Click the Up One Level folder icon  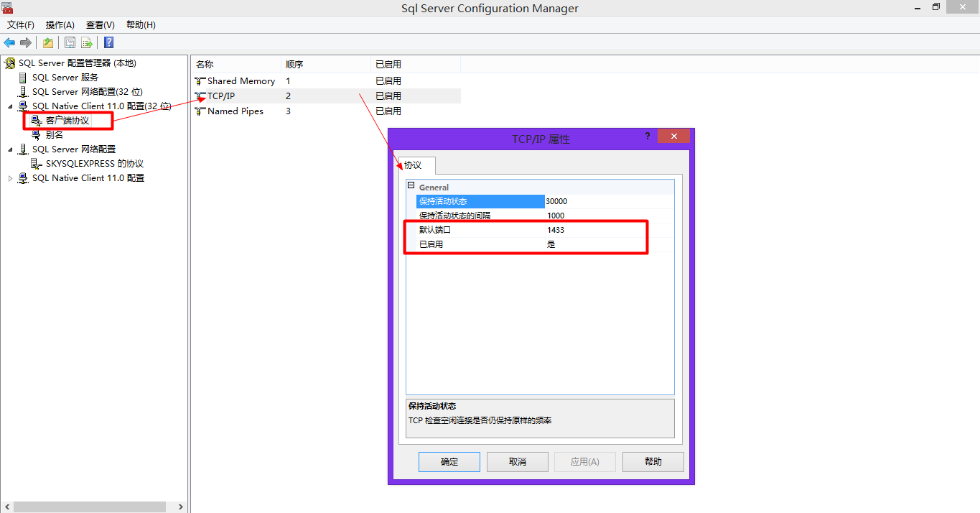(48, 42)
